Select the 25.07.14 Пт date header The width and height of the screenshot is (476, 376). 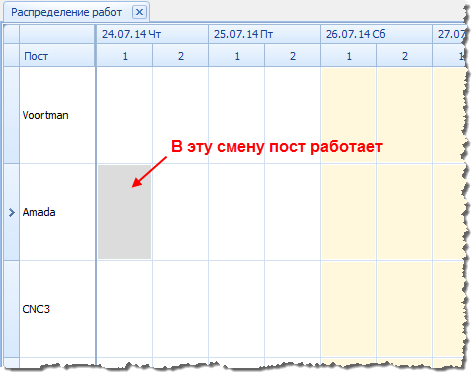[x=264, y=34]
